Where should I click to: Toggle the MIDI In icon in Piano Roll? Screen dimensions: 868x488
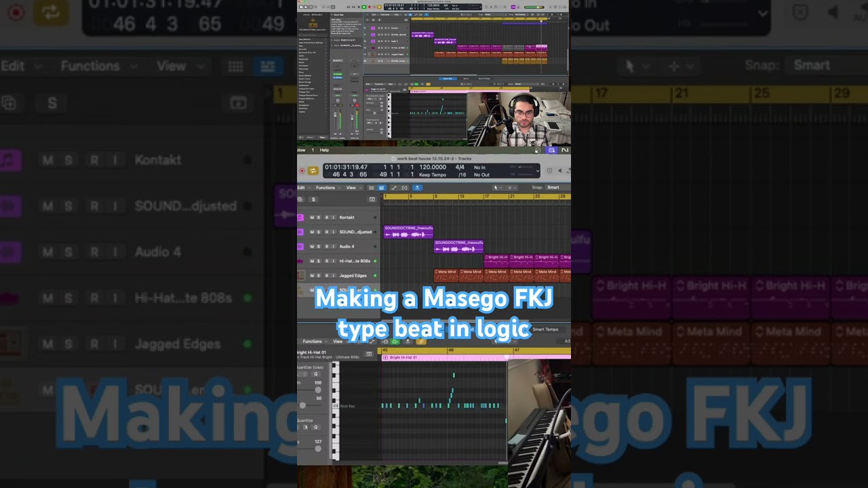click(x=384, y=342)
